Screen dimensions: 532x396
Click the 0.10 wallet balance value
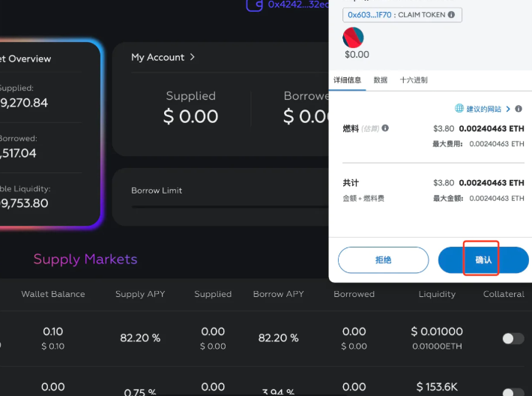53,331
